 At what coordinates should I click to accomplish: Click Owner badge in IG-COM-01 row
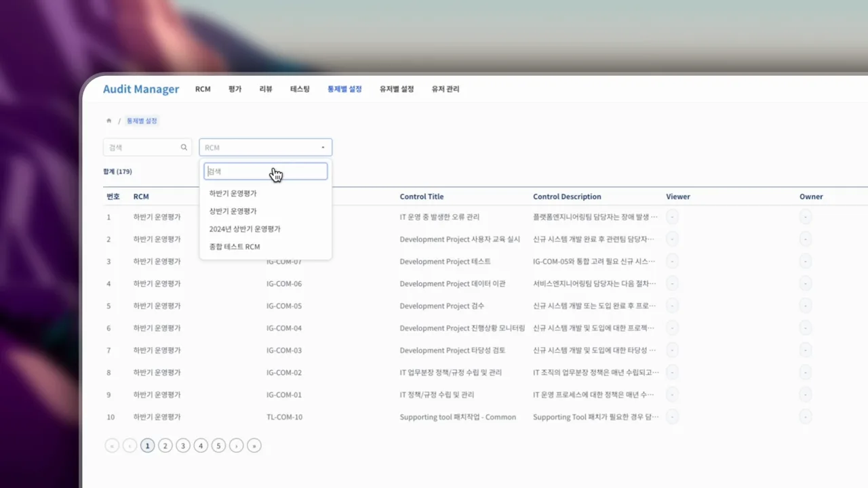[x=806, y=394]
